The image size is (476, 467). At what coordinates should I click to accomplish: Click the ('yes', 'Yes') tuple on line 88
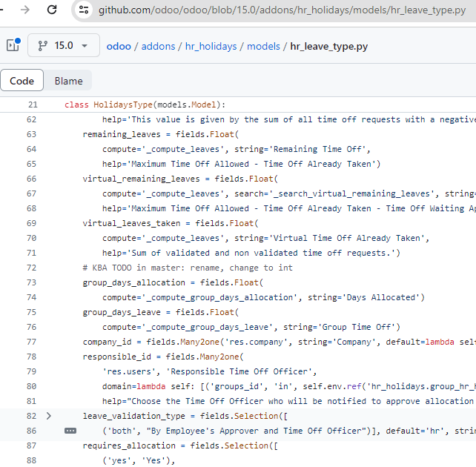click(136, 460)
